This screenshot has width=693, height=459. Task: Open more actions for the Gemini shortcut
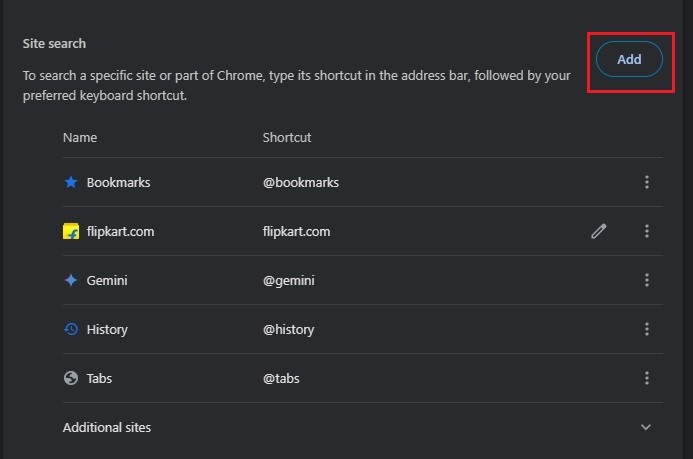647,280
